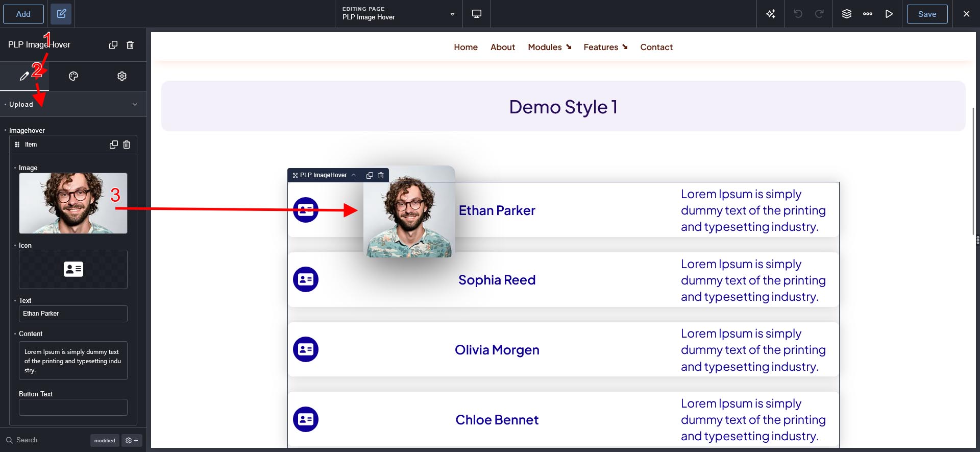Delete the repeater Item
Viewport: 980px width, 452px height.
(x=127, y=145)
